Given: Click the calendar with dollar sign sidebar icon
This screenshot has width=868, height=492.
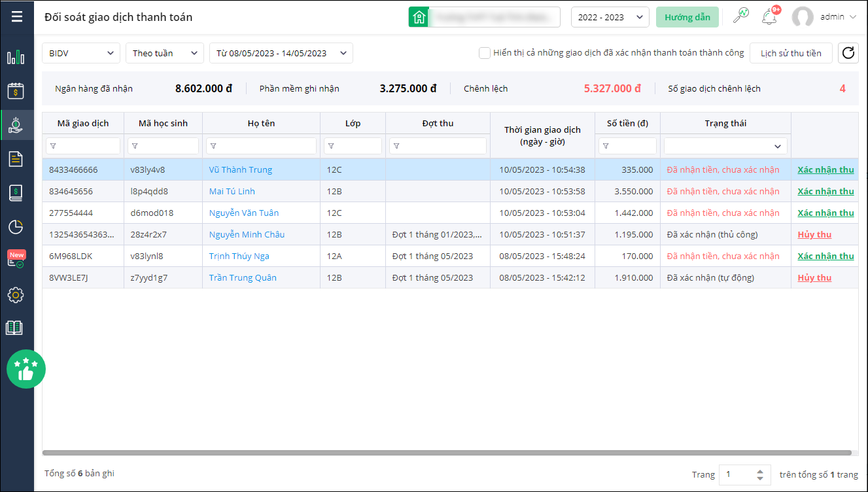Looking at the screenshot, I should (16, 91).
